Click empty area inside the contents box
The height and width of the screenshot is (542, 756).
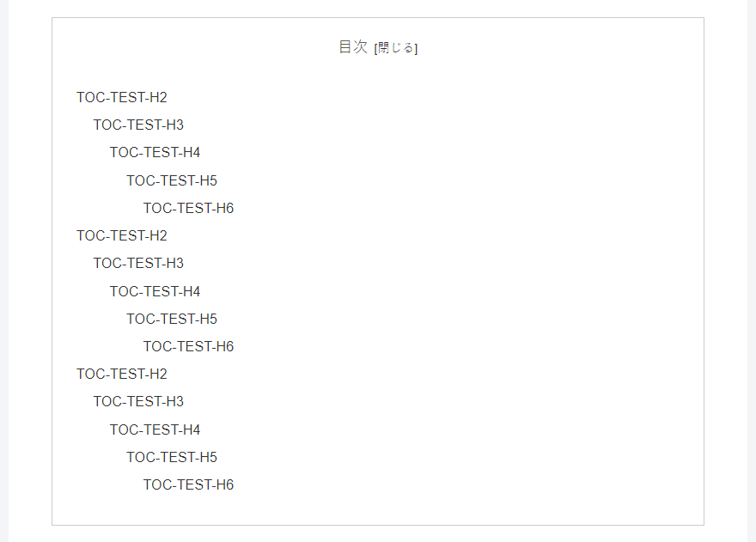[482, 289]
